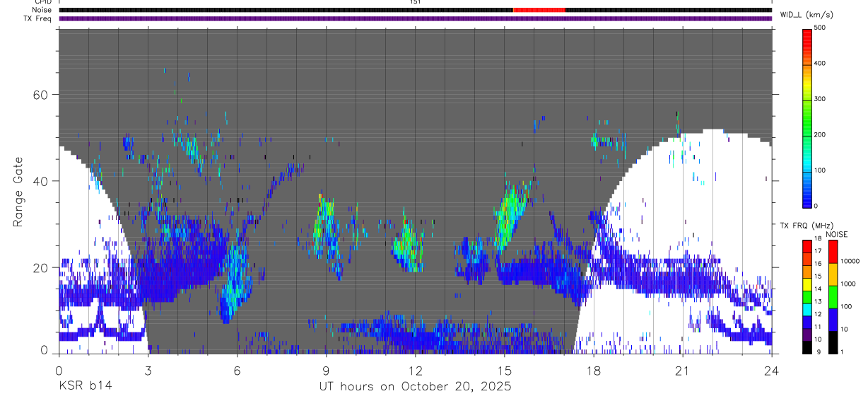The image size is (868, 401).
Task: Click the red swatch atop TX FRQ legend
Action: coord(807,247)
